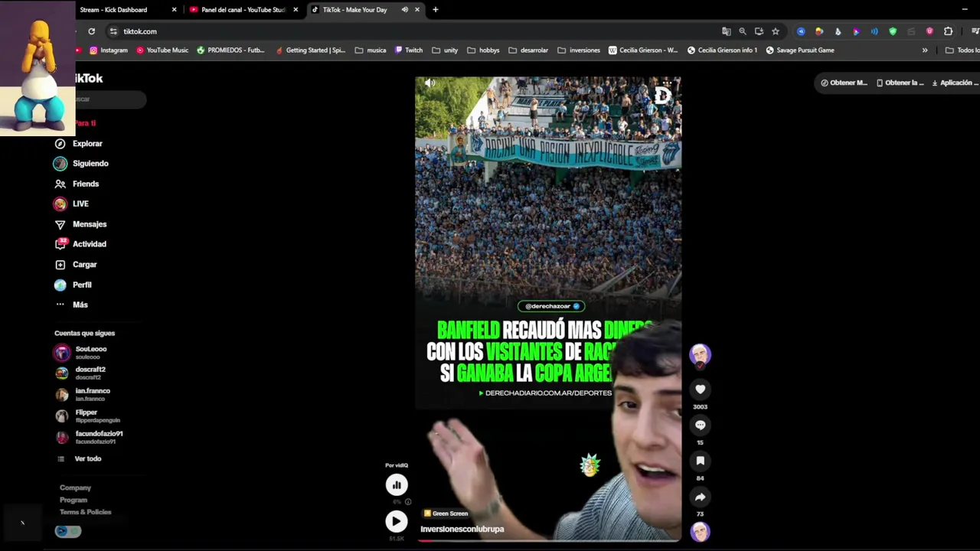The width and height of the screenshot is (980, 551).
Task: Click the TikTok search field
Action: [x=107, y=99]
